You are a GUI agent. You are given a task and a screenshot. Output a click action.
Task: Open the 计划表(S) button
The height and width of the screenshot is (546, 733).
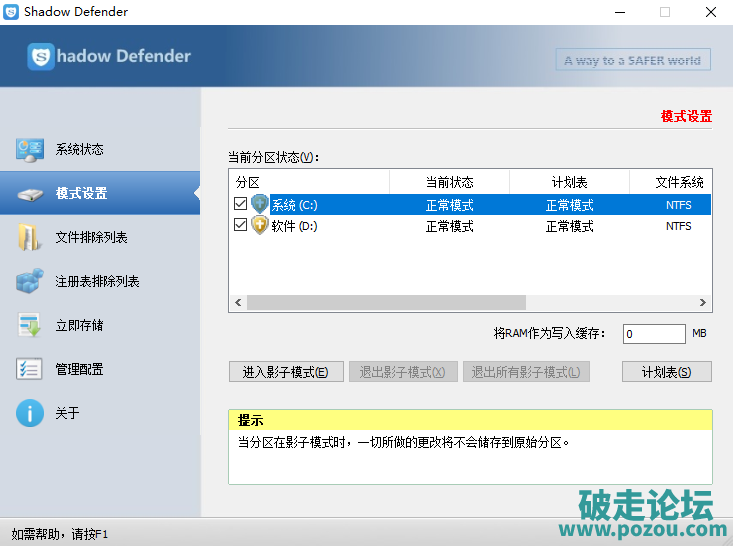pos(666,372)
